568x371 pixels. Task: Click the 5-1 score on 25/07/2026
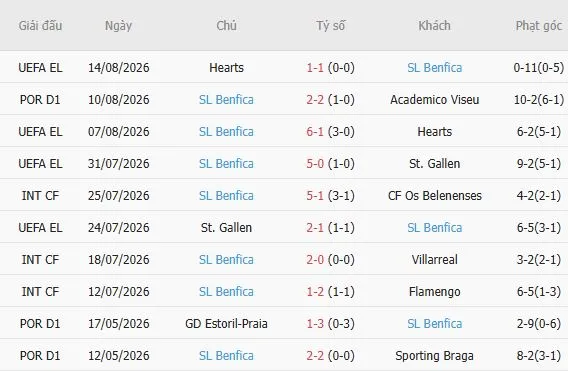point(315,196)
